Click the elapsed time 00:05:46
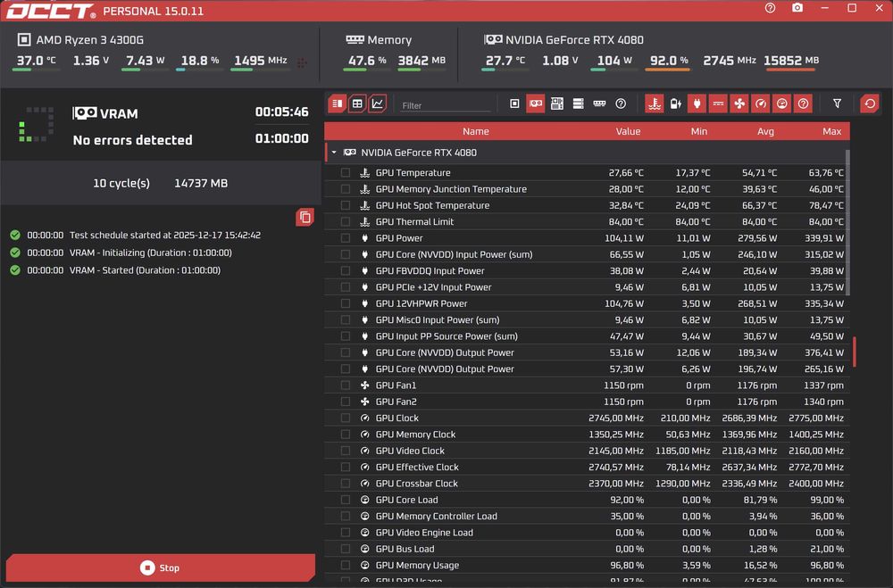893x588 pixels. 282,112
